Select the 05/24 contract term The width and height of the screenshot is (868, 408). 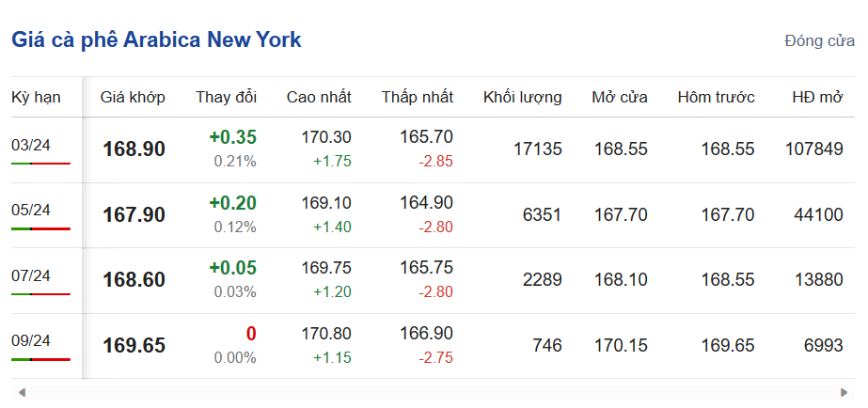pos(30,210)
